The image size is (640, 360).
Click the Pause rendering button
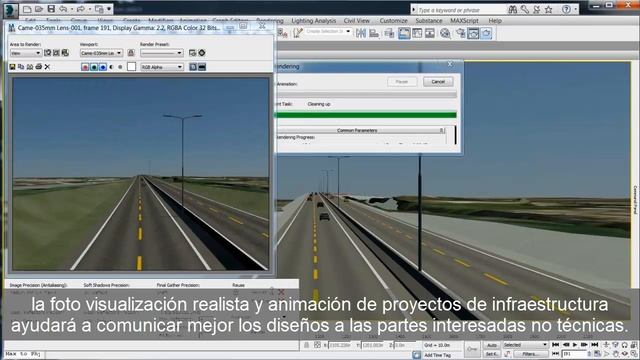pyautogui.click(x=402, y=82)
